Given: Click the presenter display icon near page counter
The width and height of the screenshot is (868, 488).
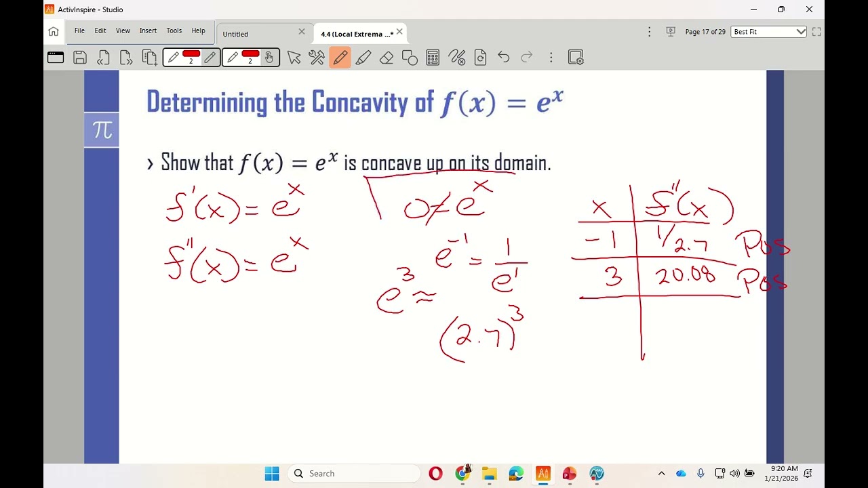Looking at the screenshot, I should [671, 31].
